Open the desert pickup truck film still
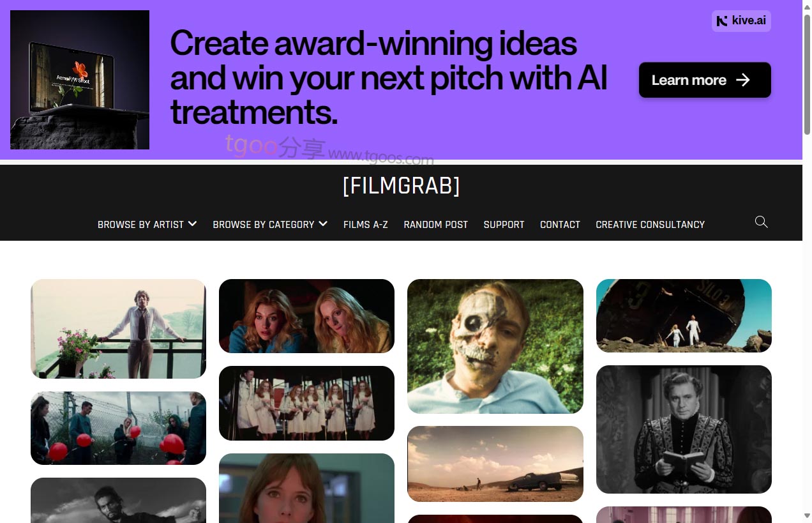This screenshot has width=812, height=523. pos(495,464)
